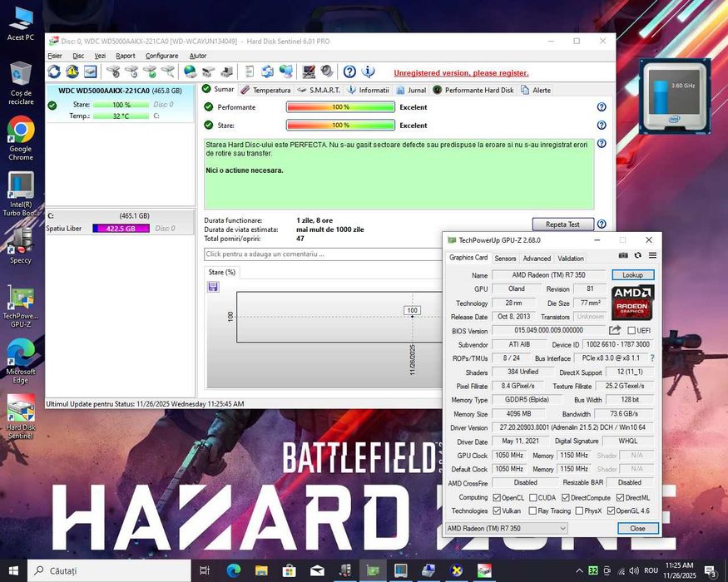Open the Raport menu
The width and height of the screenshot is (728, 582).
click(x=126, y=56)
